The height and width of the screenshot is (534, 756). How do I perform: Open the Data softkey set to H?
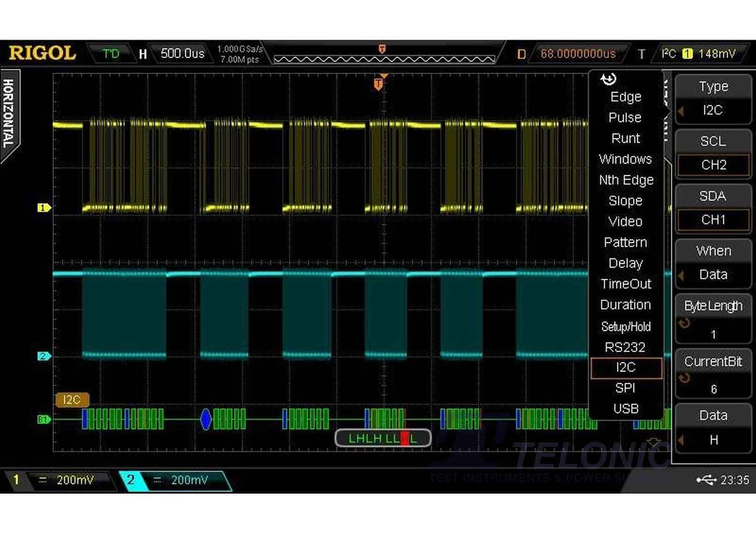(713, 428)
